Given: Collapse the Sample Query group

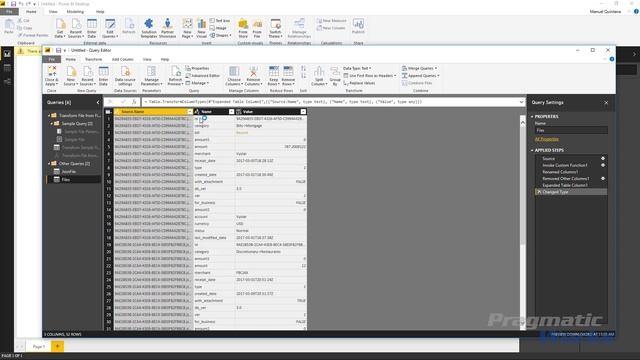Looking at the screenshot, I should point(52,123).
